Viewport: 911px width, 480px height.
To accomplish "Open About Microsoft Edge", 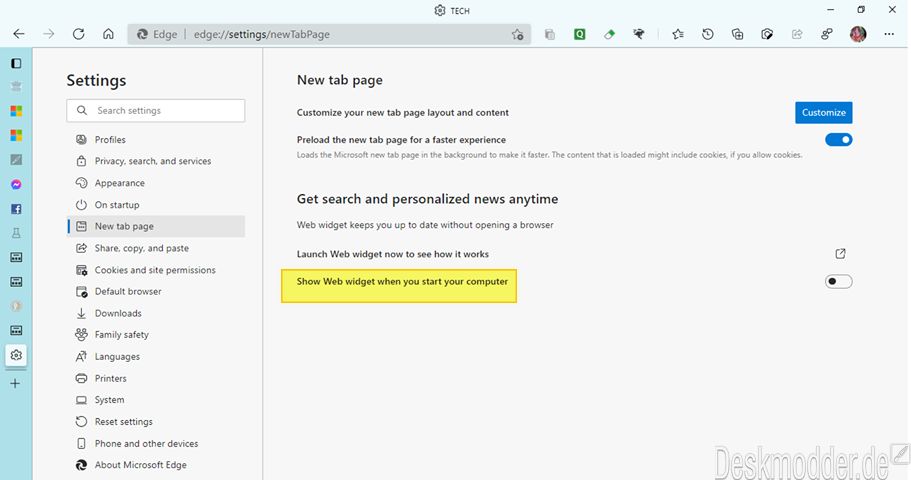I will point(156,465).
